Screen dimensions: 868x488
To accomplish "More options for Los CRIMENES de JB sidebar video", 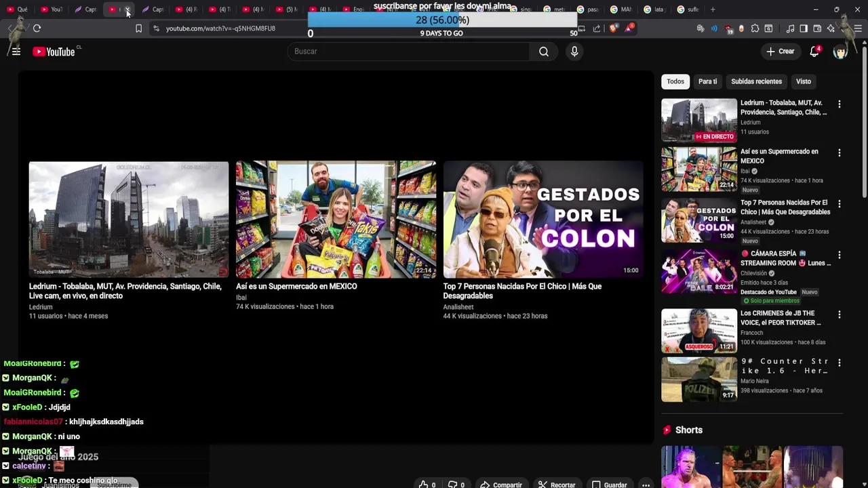I will (840, 315).
